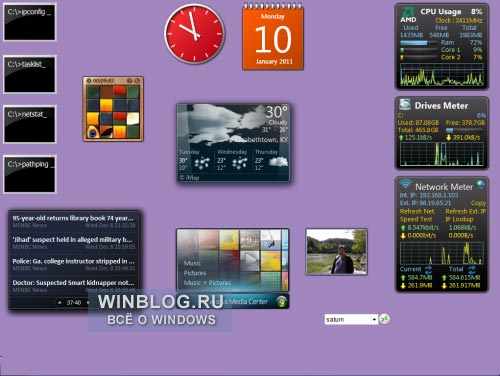This screenshot has width=500, height=376.
Task: Open the slideshow photo of man by river
Action: [336, 252]
